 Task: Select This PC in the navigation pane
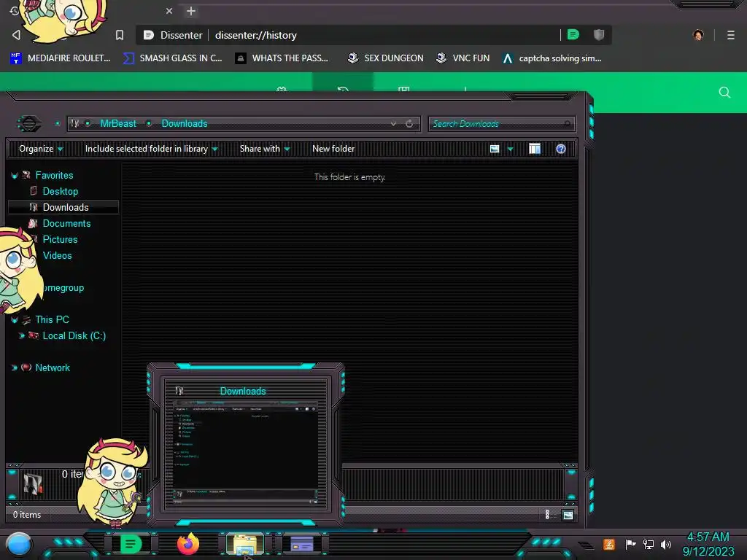tap(52, 319)
